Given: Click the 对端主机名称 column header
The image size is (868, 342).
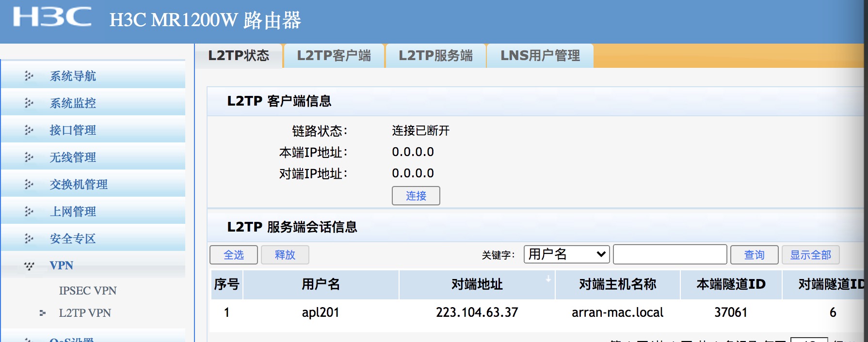Looking at the screenshot, I should point(618,284).
